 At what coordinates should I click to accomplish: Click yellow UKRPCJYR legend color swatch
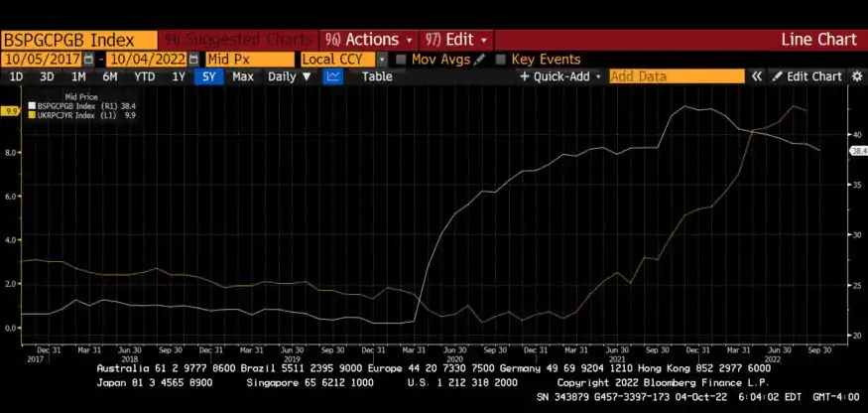[32, 115]
